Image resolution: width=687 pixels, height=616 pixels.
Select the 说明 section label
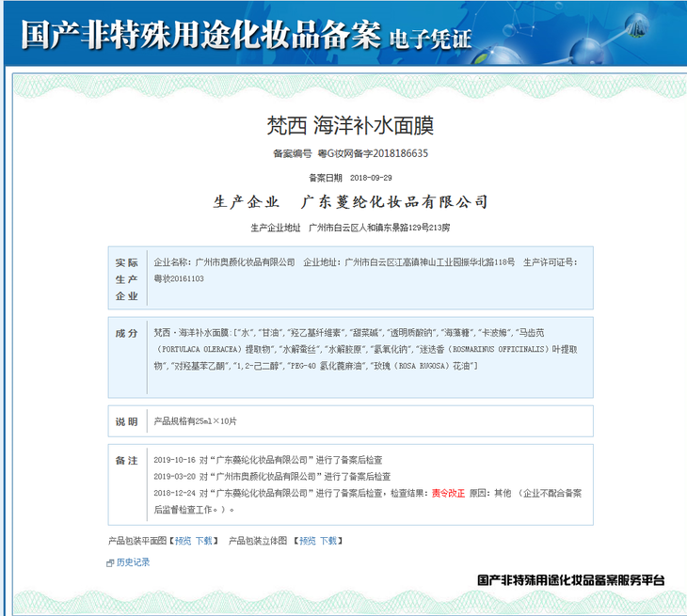127,422
